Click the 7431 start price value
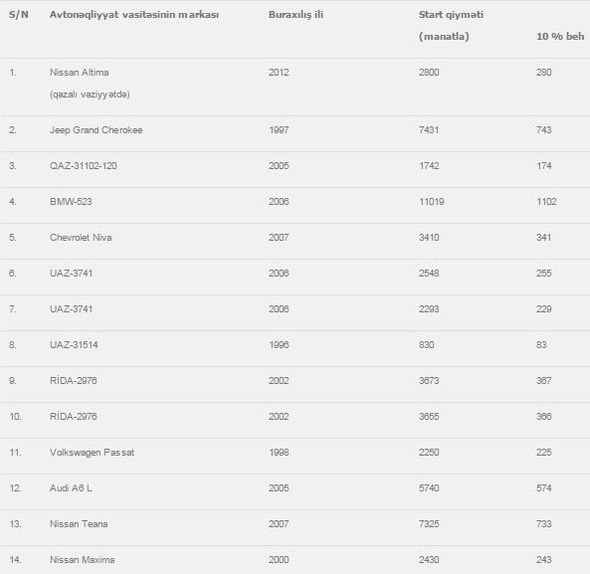 (429, 130)
